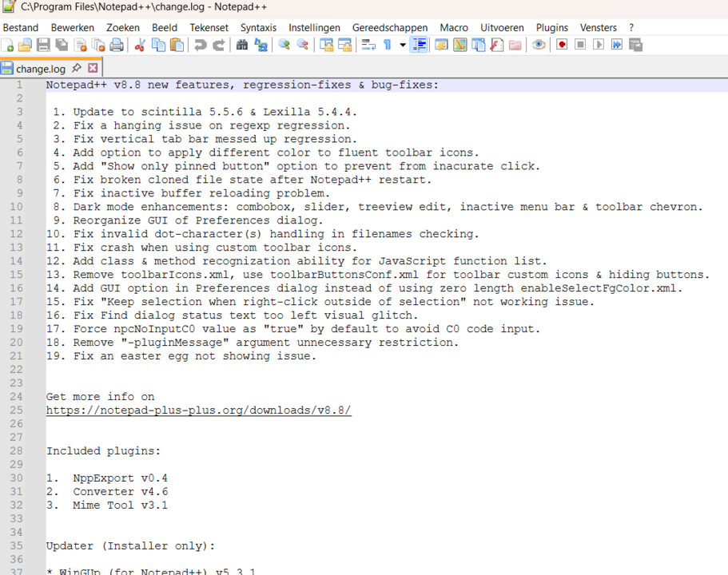Click the Close document toolbar icon
728x575 pixels.
click(x=81, y=45)
